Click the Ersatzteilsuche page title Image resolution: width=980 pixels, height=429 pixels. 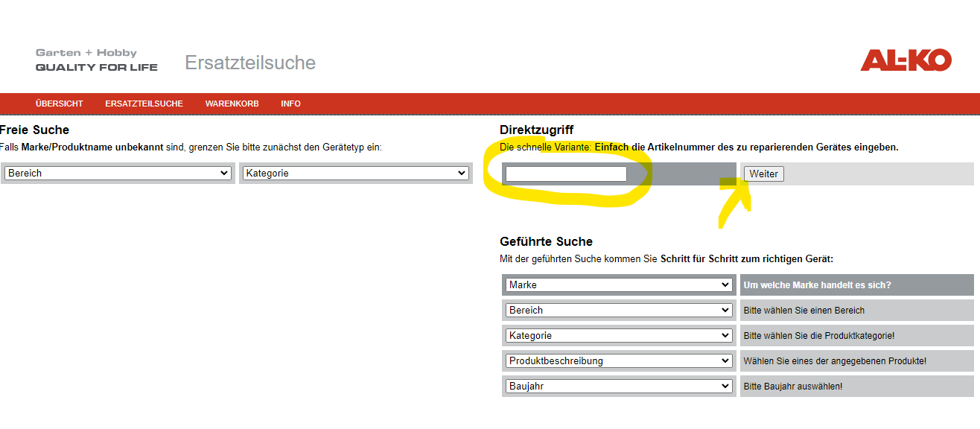(250, 63)
